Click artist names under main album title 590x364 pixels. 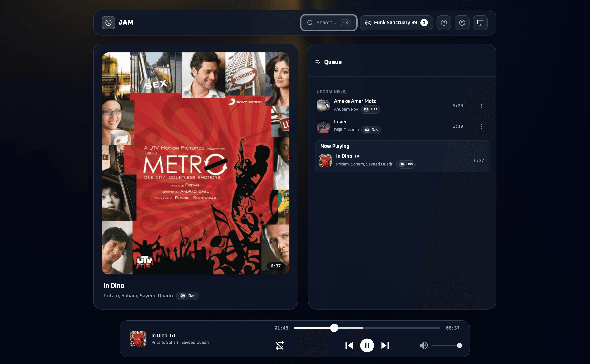click(x=138, y=296)
